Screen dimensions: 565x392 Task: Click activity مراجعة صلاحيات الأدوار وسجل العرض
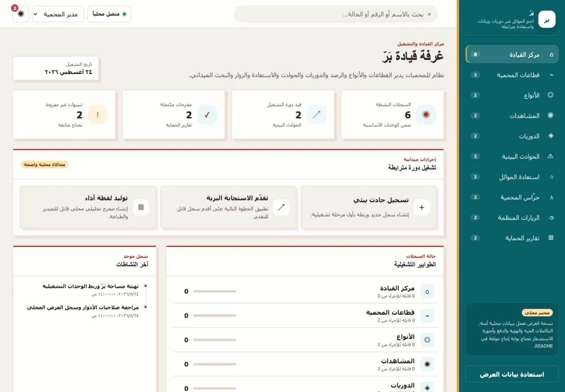pyautogui.click(x=83, y=307)
